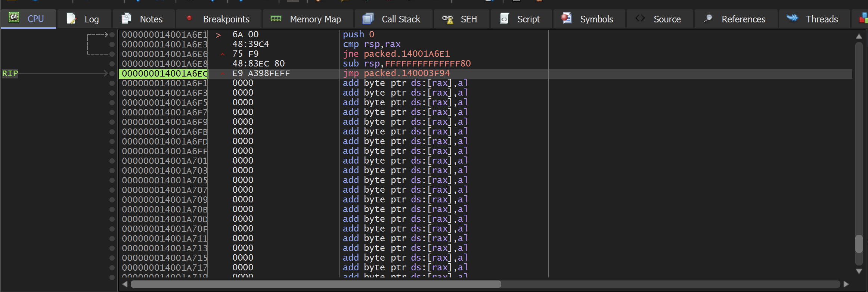
Task: Click the vertical scrollbar thumb
Action: [859, 243]
